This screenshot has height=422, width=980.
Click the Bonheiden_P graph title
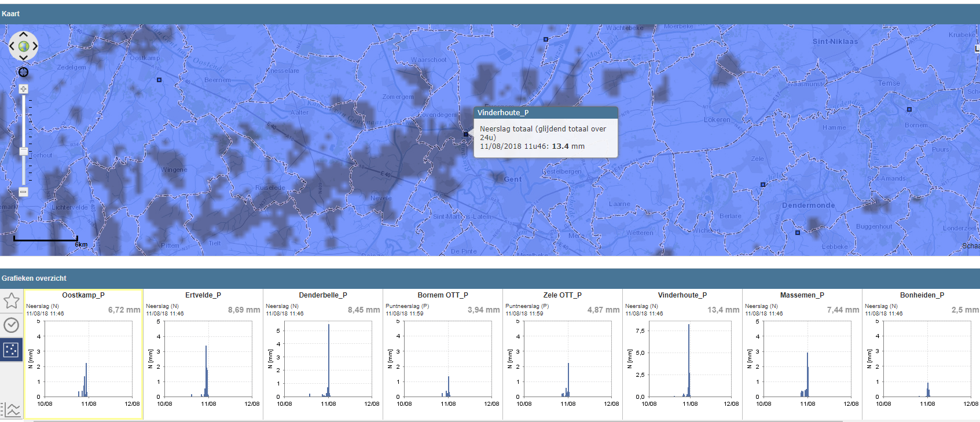point(922,295)
